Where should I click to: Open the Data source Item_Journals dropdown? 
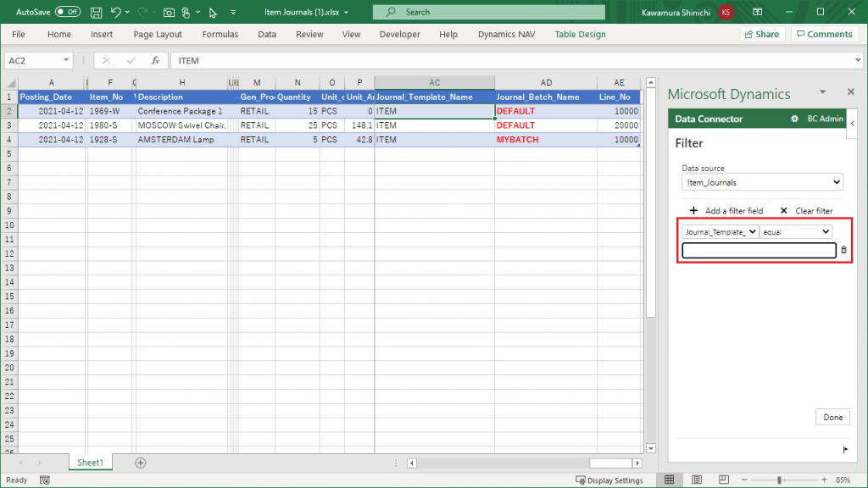click(x=762, y=182)
